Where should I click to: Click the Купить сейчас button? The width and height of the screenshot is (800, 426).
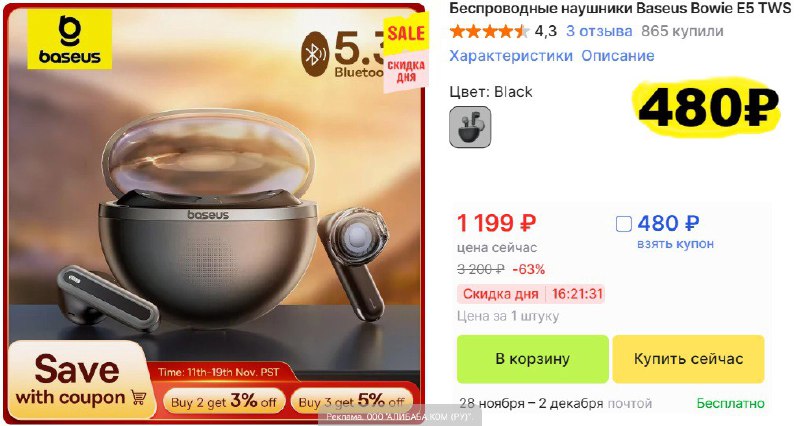(688, 359)
